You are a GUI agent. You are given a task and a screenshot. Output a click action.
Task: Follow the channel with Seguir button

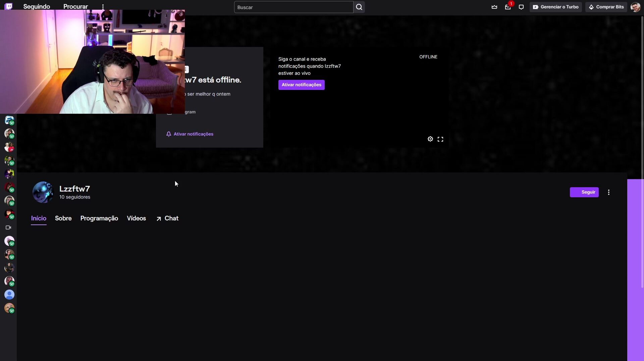(584, 192)
